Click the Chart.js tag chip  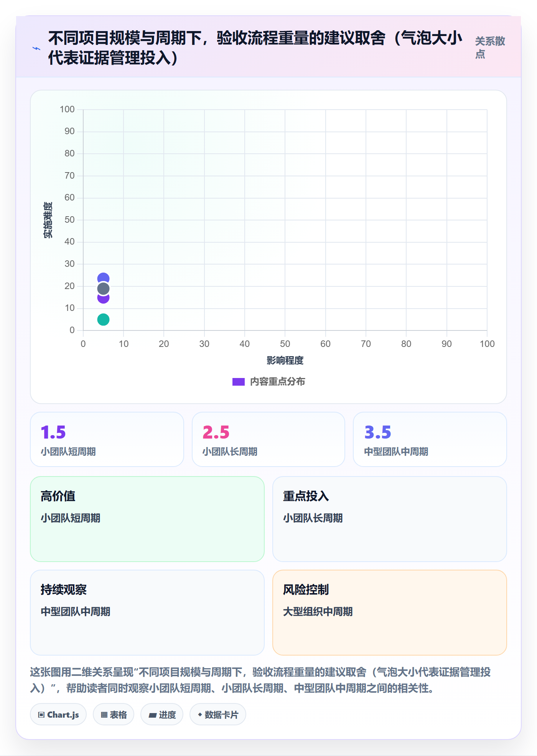click(x=58, y=715)
